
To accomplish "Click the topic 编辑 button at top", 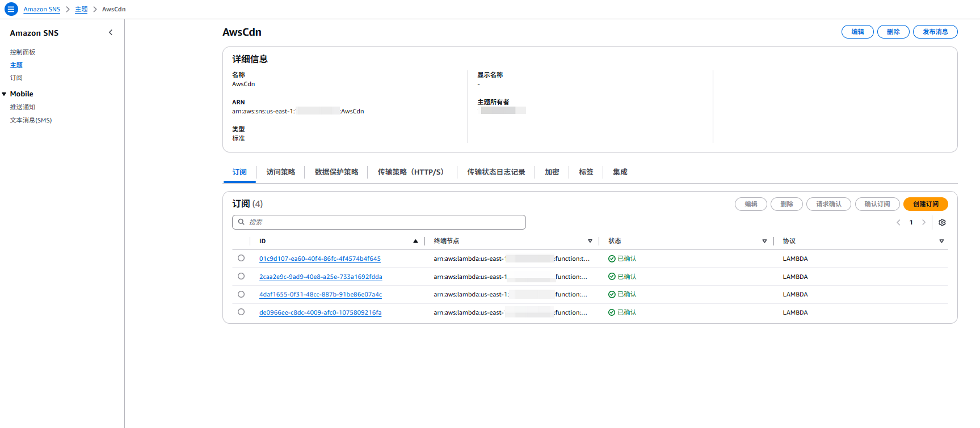I will tap(857, 32).
